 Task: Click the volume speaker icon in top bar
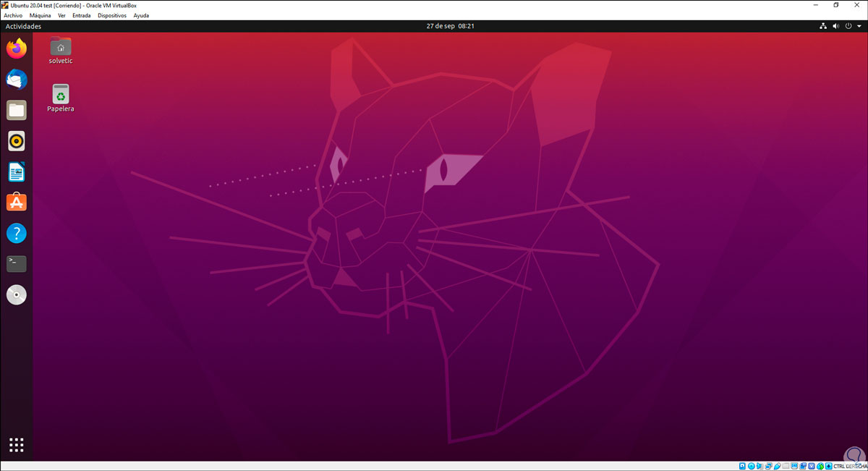click(836, 26)
